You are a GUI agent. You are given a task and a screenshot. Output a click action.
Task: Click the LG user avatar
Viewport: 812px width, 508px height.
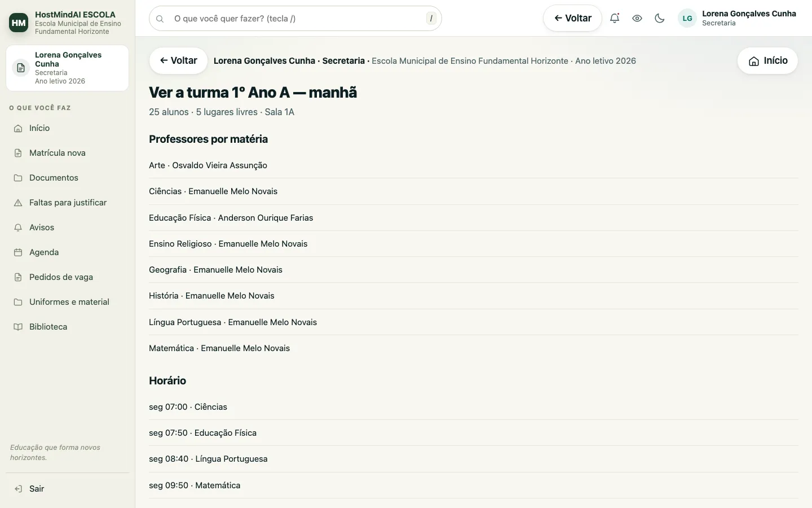(687, 18)
